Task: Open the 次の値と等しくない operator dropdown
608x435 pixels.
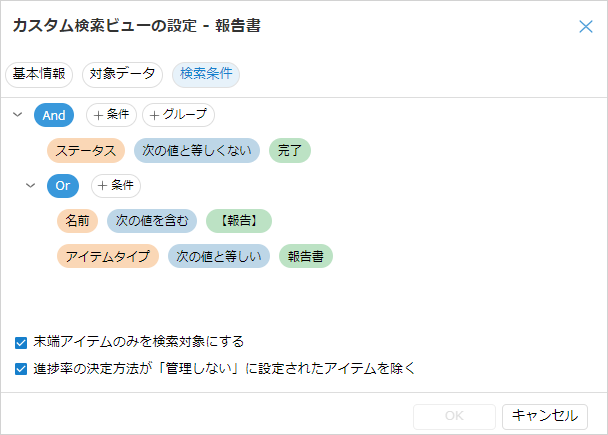Action: tap(196, 151)
